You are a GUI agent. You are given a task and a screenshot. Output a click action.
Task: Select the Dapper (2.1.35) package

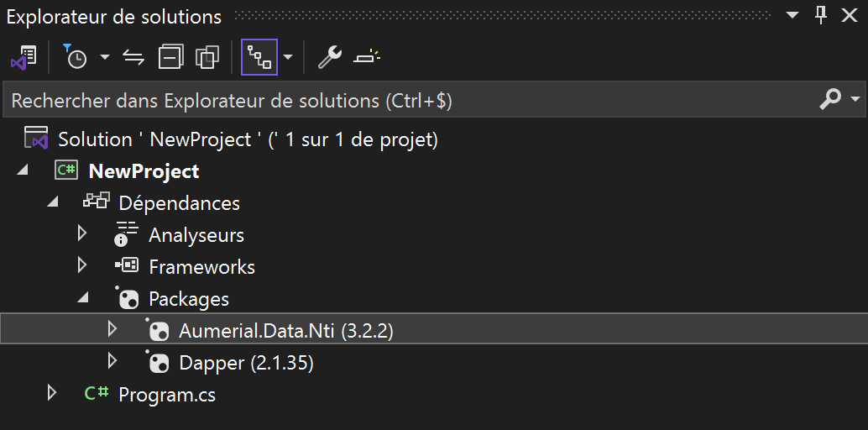click(x=246, y=363)
